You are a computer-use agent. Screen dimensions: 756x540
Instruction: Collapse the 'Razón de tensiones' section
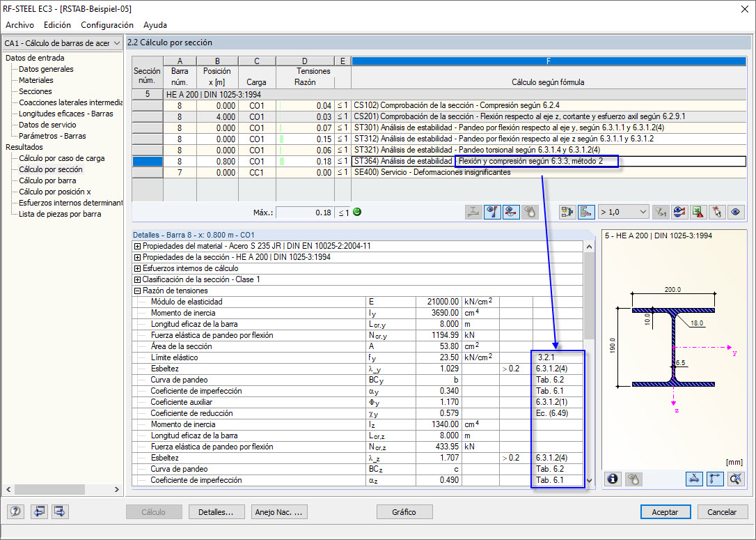pos(137,291)
